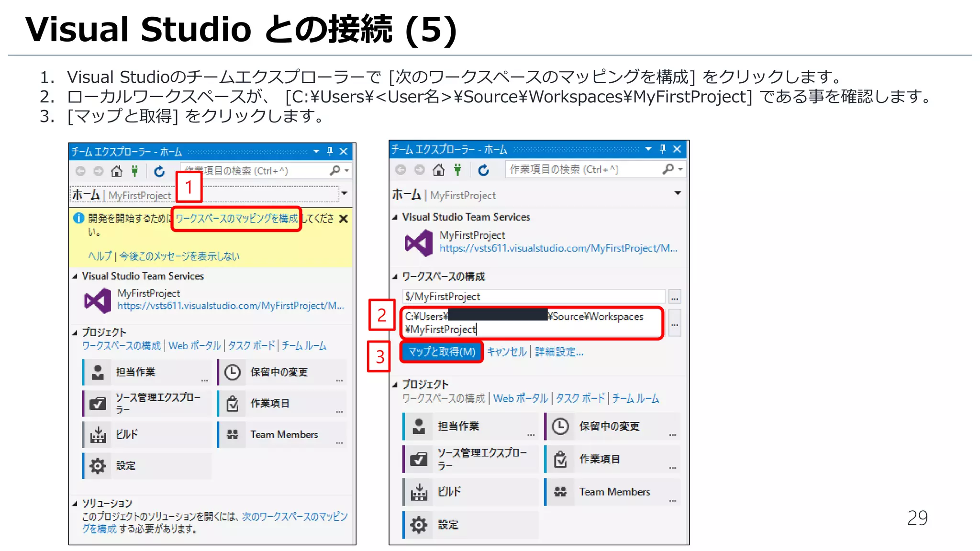
Task: Open 作業項目 tile in right panel
Action: (x=612, y=459)
